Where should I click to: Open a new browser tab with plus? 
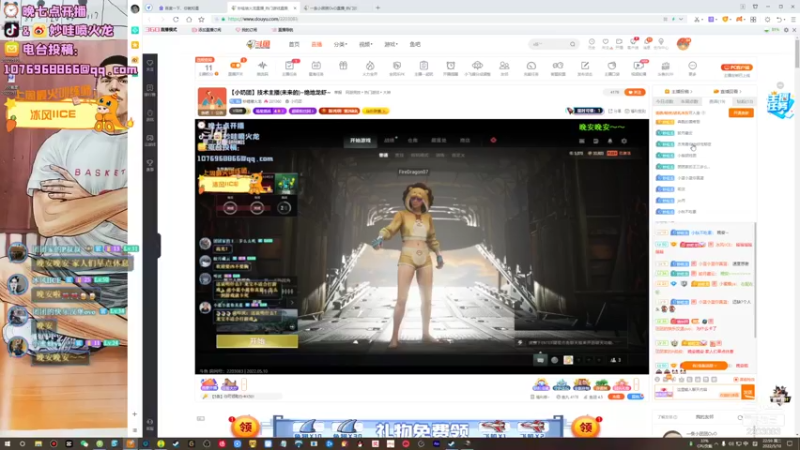pyautogui.click(x=378, y=8)
